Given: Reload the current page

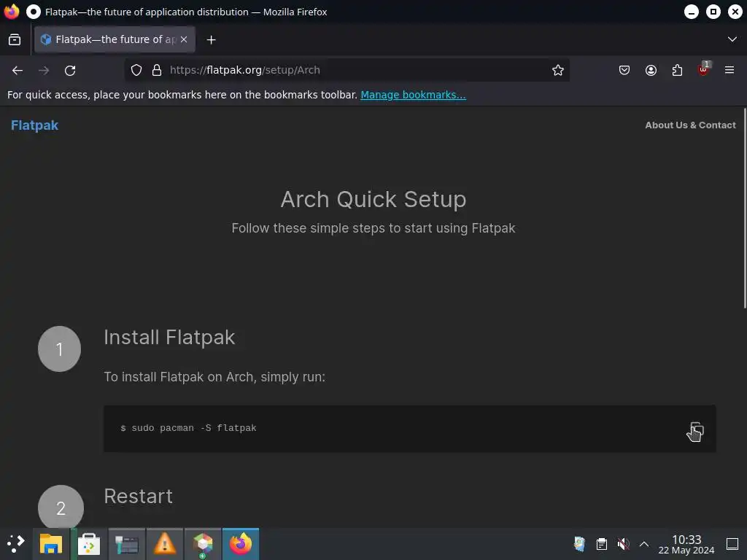Looking at the screenshot, I should coord(70,71).
